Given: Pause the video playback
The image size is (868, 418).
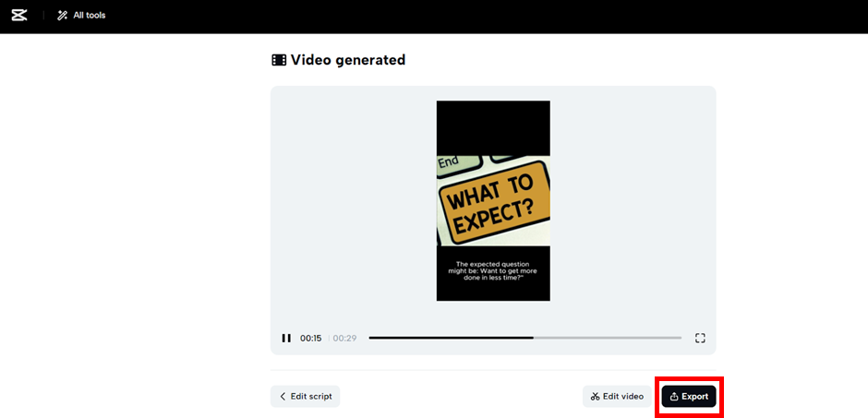Looking at the screenshot, I should (286, 339).
